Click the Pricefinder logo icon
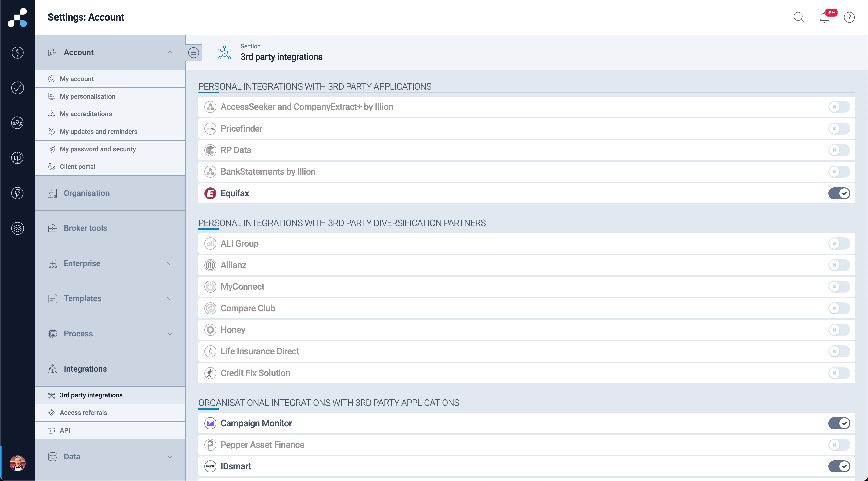868x481 pixels. [211, 128]
